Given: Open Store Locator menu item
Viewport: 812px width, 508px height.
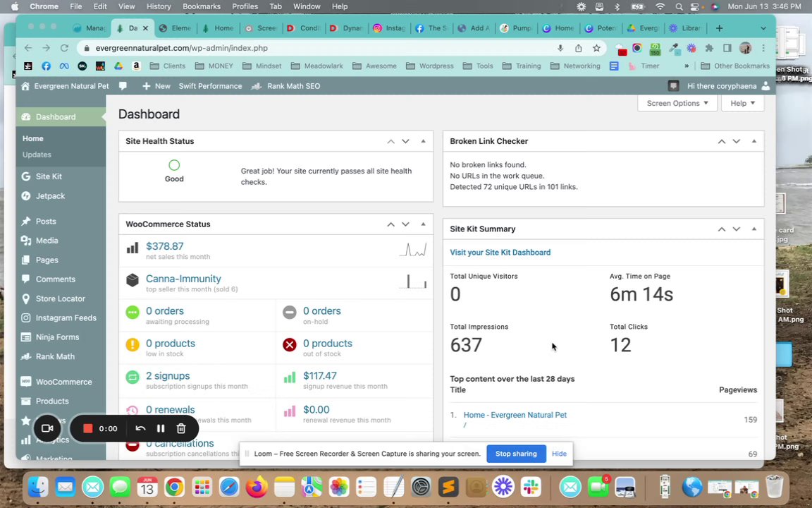Looking at the screenshot, I should (60, 298).
